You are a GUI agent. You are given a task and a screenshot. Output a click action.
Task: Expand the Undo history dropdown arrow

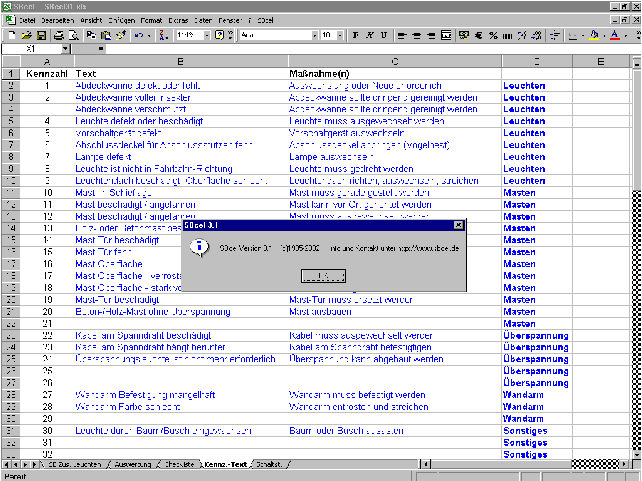pyautogui.click(x=149, y=36)
